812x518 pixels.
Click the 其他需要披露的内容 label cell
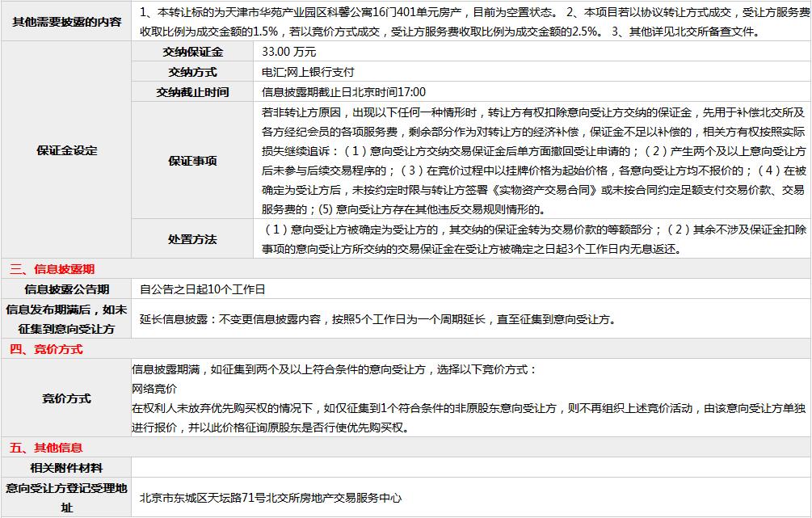[x=67, y=22]
